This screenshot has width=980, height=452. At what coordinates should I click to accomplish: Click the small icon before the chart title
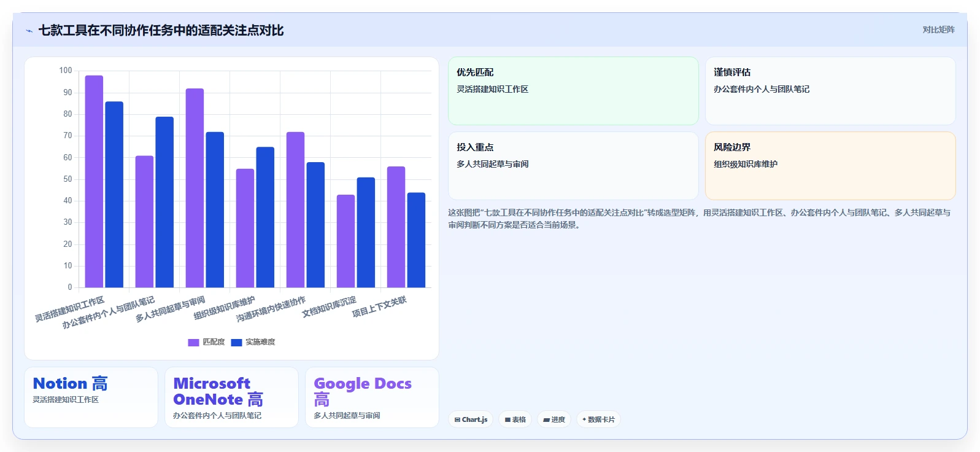29,31
